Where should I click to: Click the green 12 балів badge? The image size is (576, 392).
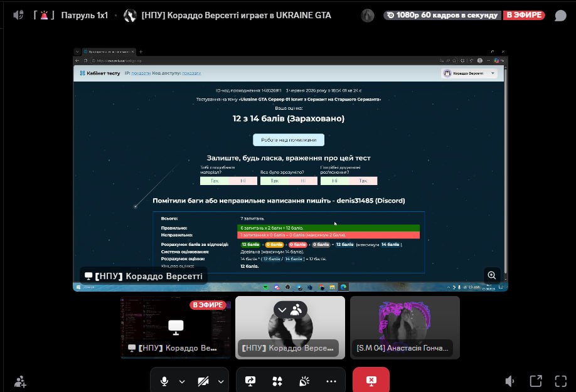coord(250,245)
